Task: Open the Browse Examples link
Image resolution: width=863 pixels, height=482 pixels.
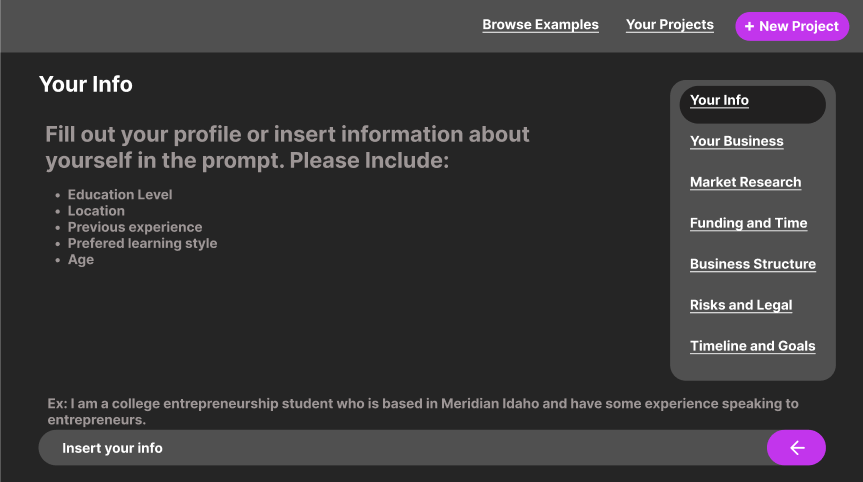Action: click(x=540, y=25)
